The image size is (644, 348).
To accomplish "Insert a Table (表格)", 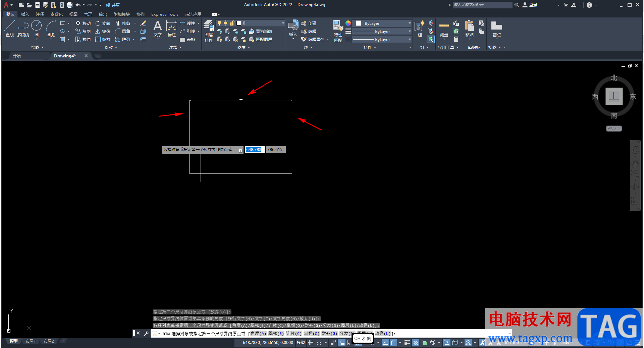I will 187,39.
